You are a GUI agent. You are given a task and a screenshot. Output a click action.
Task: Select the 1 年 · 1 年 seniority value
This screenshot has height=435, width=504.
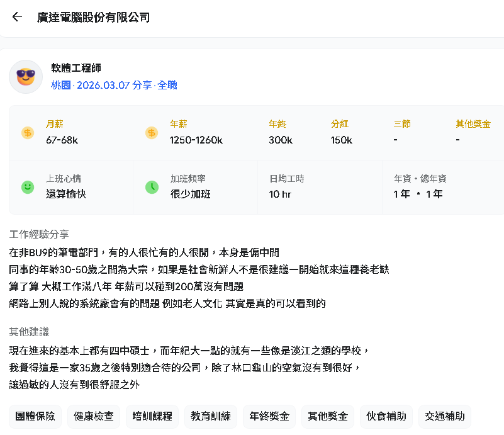click(418, 194)
